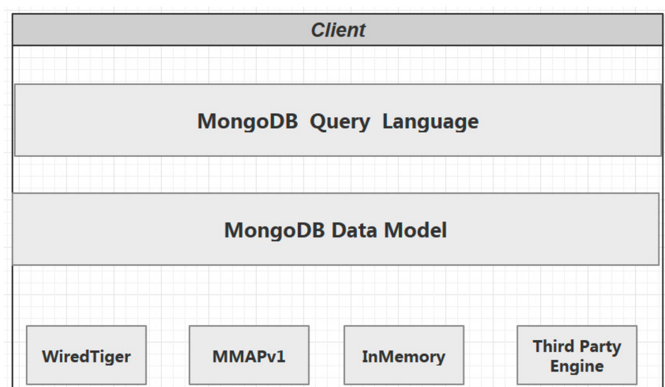Select the MongoDB Query Language box
Image resolution: width=665 pixels, height=387 pixels.
tap(338, 120)
